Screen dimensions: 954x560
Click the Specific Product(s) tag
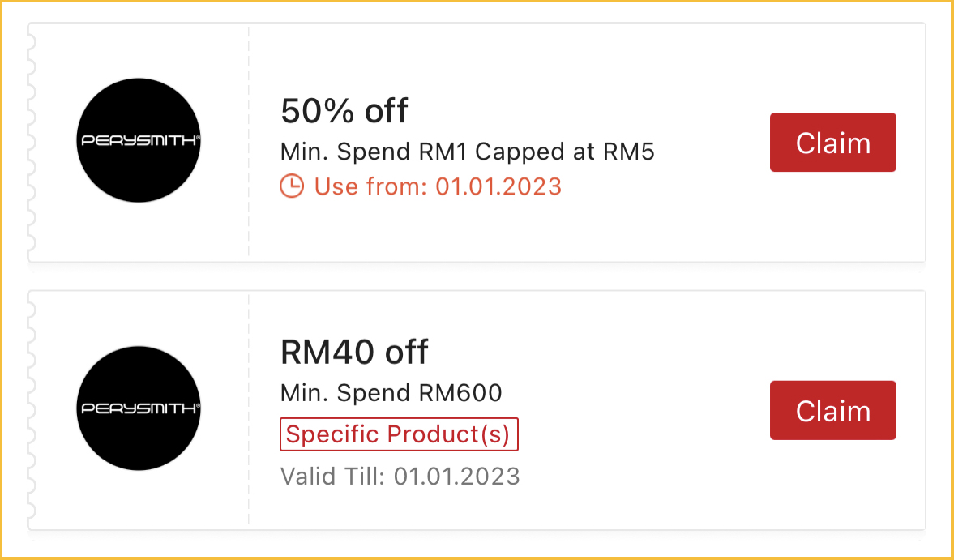[x=398, y=434]
